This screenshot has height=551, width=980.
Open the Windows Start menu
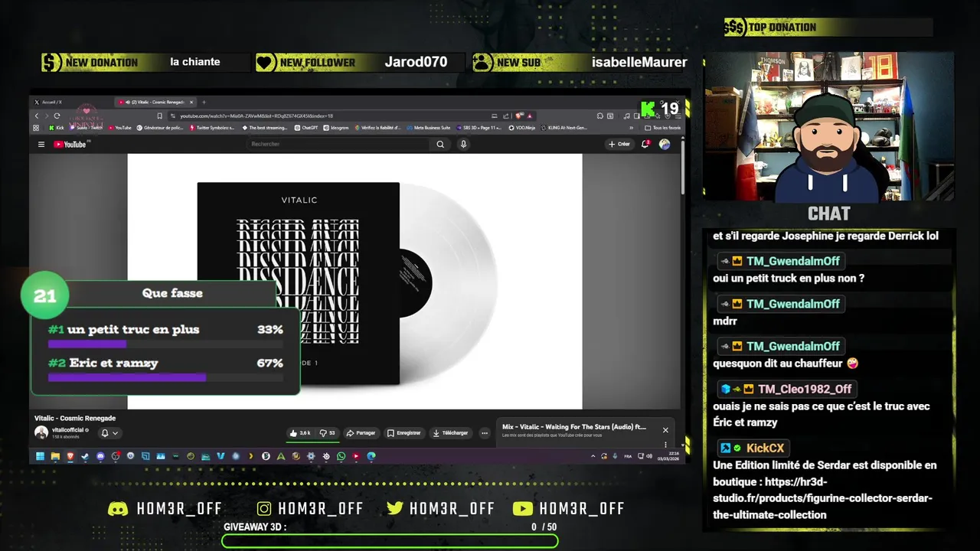coord(40,456)
